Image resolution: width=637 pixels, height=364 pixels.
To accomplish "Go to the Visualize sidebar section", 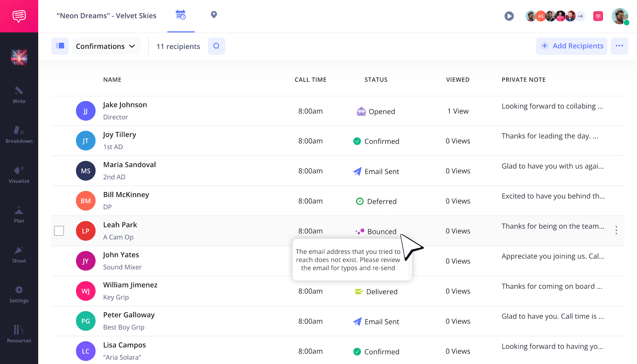I will (x=19, y=175).
